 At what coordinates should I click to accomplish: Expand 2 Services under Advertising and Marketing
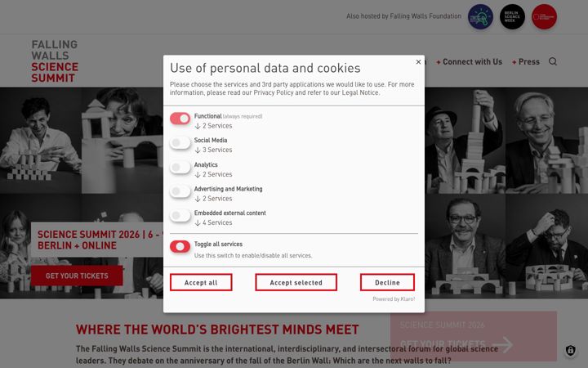[x=213, y=198]
